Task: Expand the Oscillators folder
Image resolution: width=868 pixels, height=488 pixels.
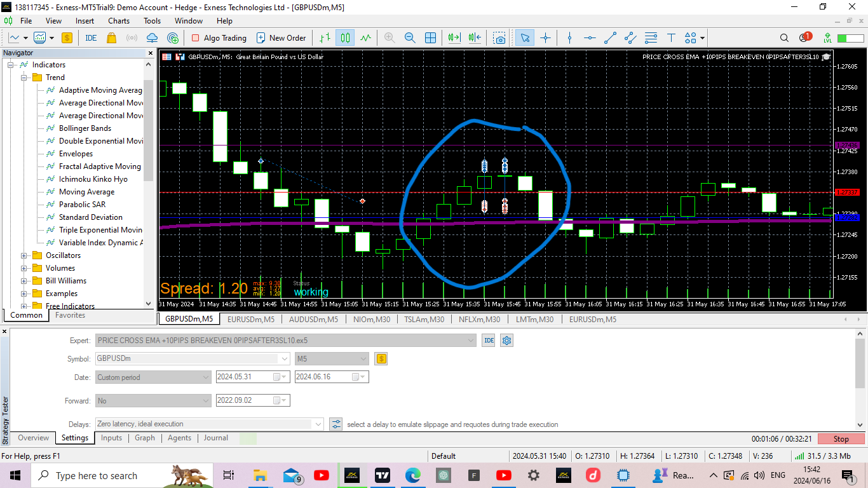Action: coord(25,255)
